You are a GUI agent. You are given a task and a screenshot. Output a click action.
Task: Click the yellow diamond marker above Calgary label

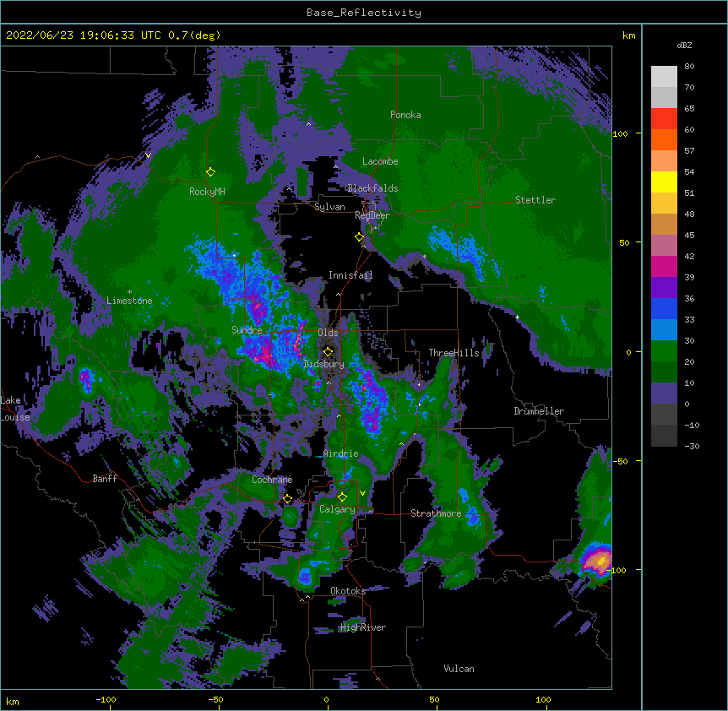pos(342,497)
